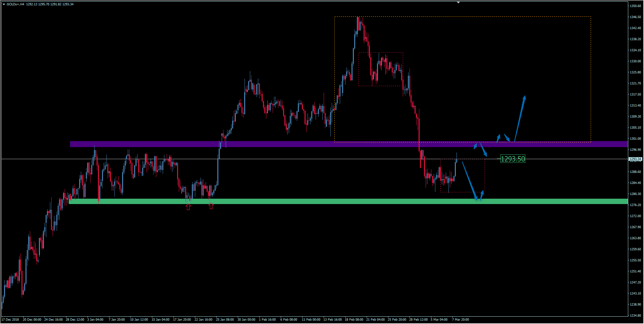Click the 7 Mar 20:00 time label
Viewport: 644px width, 324px height.
[x=460, y=320]
